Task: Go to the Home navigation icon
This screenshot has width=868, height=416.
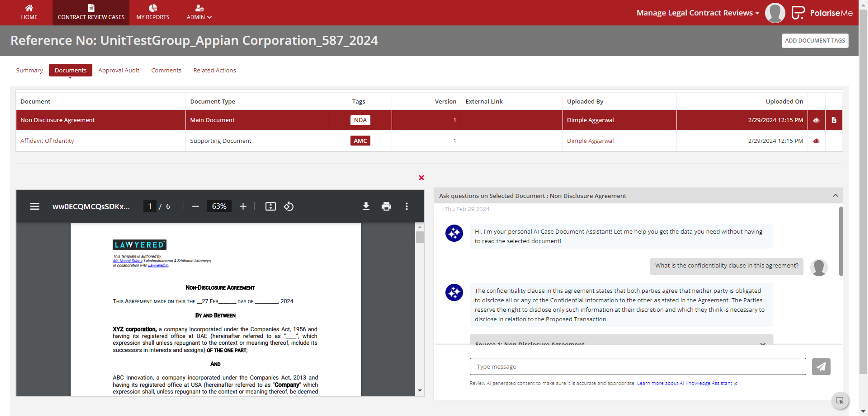Action: click(x=29, y=12)
